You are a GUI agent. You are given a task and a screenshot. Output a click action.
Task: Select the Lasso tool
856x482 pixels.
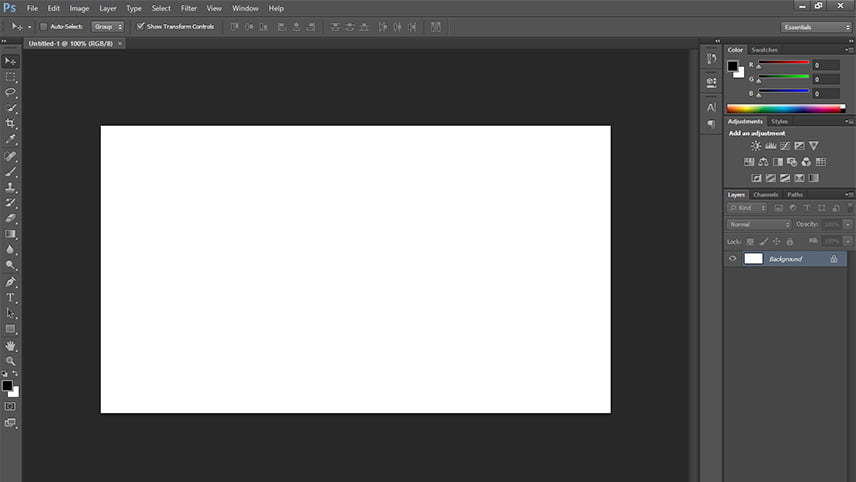10,92
